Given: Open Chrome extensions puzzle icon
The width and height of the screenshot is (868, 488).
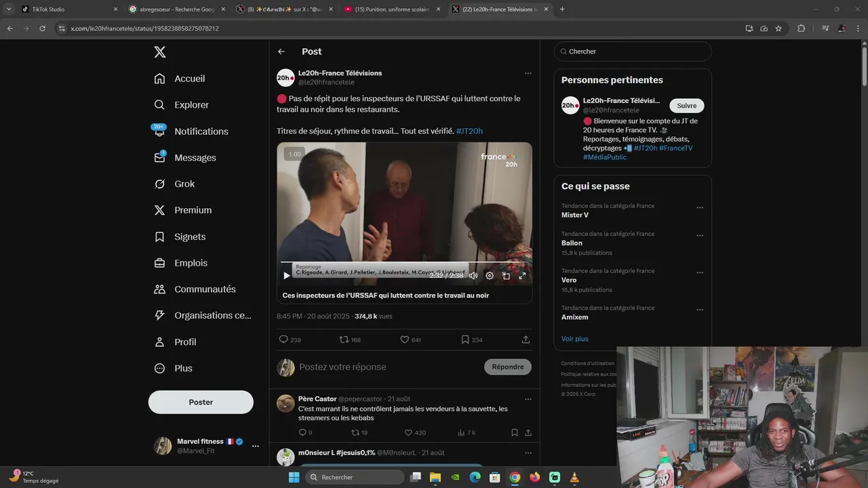Looking at the screenshot, I should click(802, 28).
